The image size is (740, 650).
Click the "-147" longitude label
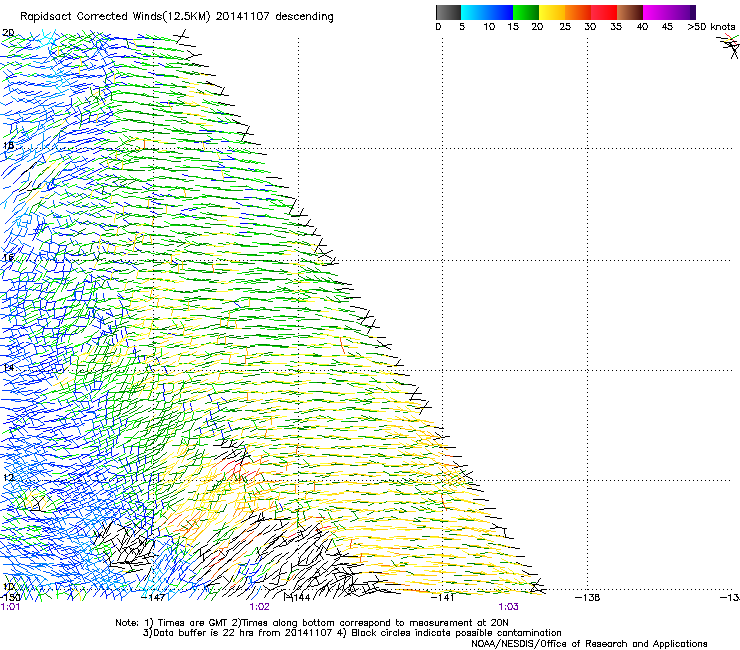(x=154, y=598)
